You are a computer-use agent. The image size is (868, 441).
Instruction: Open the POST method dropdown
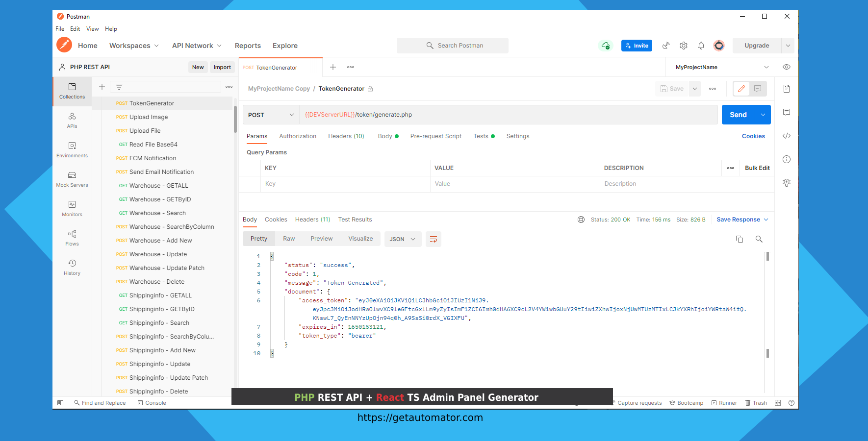pyautogui.click(x=271, y=115)
